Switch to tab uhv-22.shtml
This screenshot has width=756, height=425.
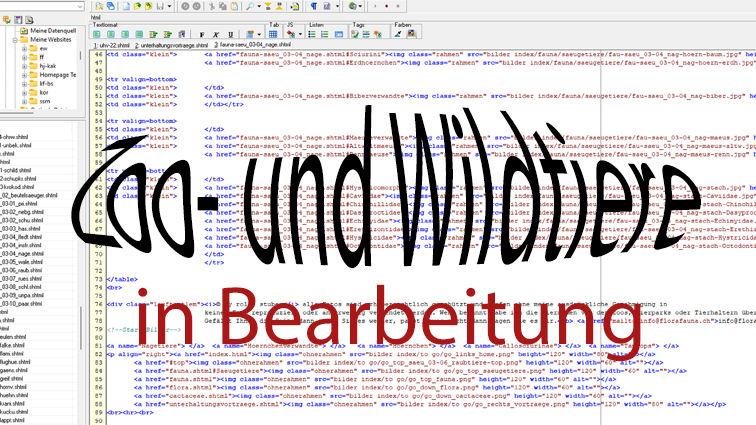(112, 45)
